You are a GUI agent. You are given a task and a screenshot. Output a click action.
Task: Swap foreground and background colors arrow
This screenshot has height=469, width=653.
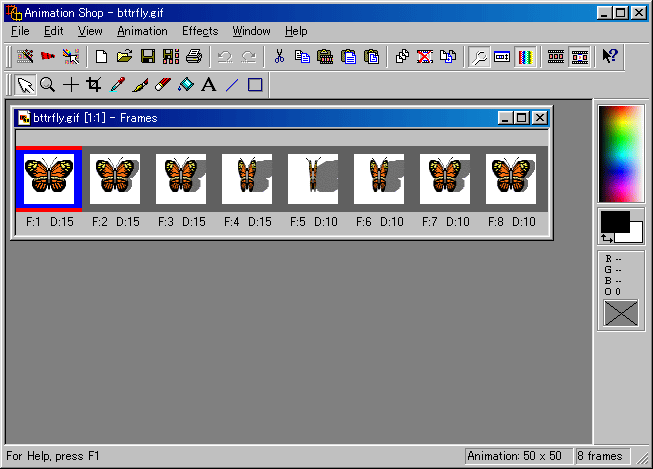pyautogui.click(x=607, y=238)
